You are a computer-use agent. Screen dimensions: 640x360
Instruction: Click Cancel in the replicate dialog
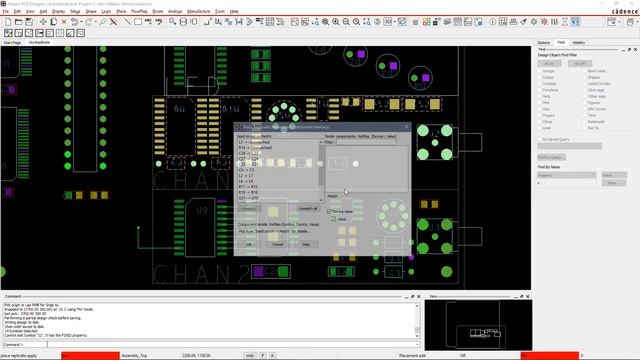pos(278,244)
